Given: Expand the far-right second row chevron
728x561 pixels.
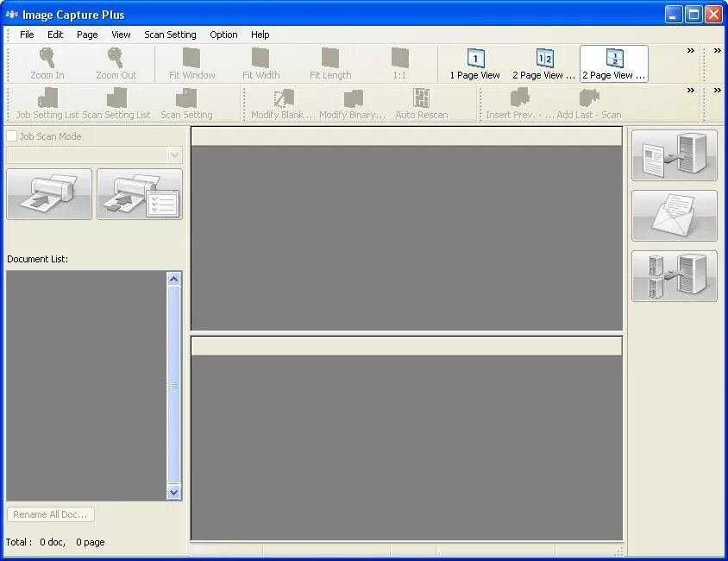Looking at the screenshot, I should pyautogui.click(x=718, y=90).
